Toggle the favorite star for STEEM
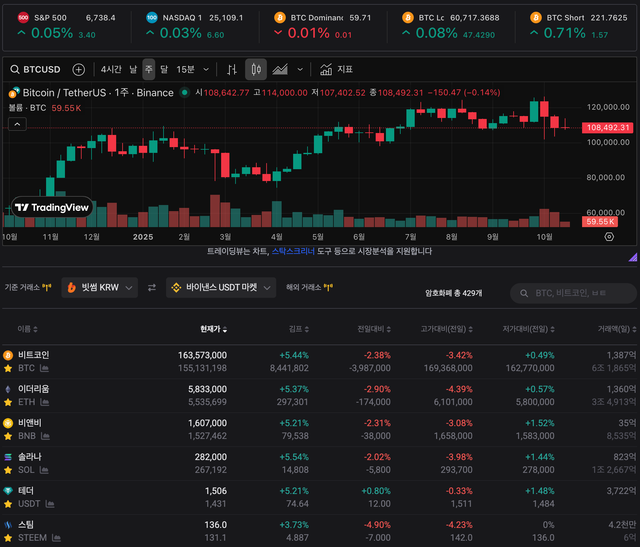640x547 pixels. click(x=8, y=537)
